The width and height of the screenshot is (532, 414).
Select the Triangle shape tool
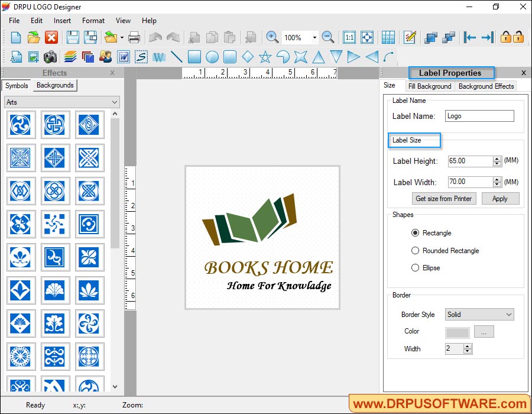(x=318, y=57)
